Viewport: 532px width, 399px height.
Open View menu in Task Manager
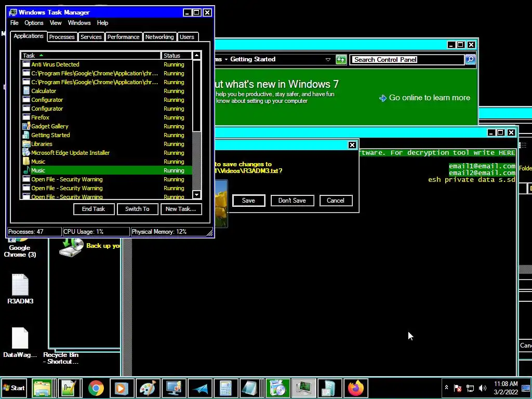(56, 23)
